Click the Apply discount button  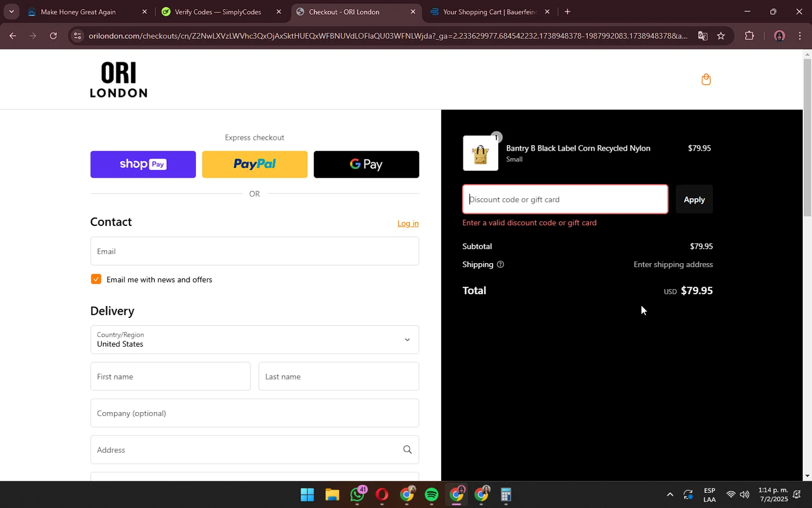(x=694, y=199)
